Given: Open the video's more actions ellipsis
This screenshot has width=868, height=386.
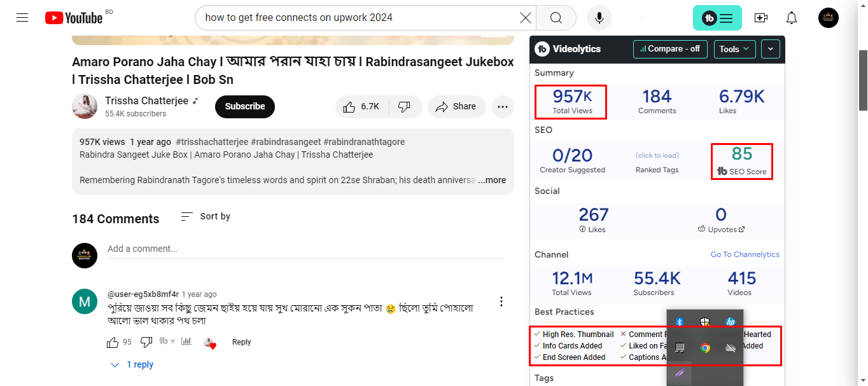Looking at the screenshot, I should pyautogui.click(x=503, y=107).
